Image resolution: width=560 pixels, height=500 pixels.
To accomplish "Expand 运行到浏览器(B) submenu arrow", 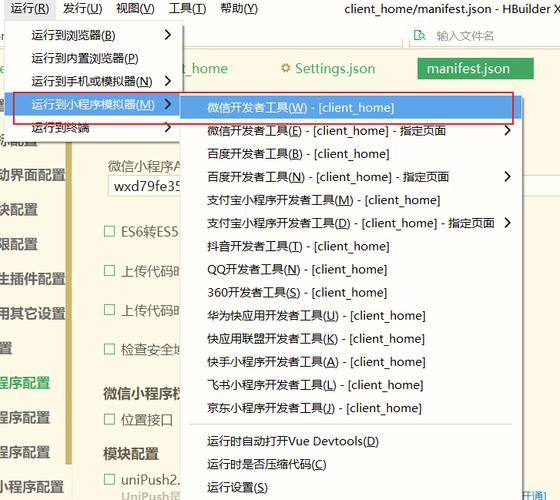I will coord(168,35).
